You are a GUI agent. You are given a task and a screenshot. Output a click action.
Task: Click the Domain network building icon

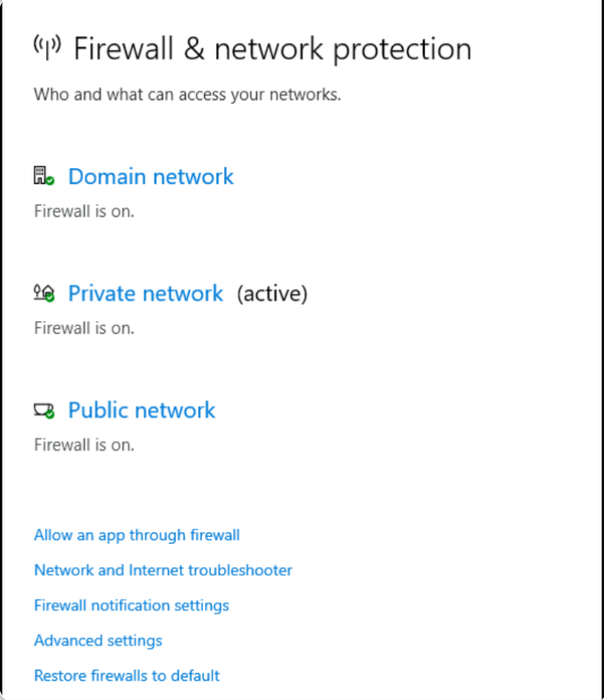tap(44, 176)
